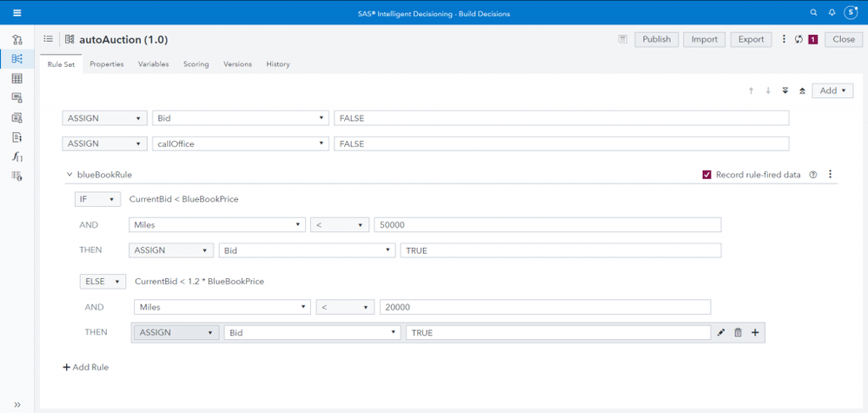Open blueBookRule overflow options menu
This screenshot has height=413, width=868.
click(x=830, y=175)
